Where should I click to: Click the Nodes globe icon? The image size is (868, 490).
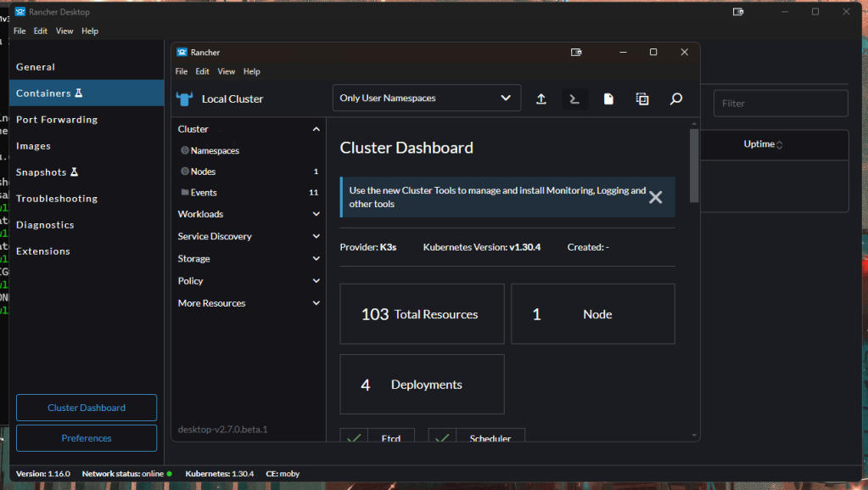pos(185,172)
